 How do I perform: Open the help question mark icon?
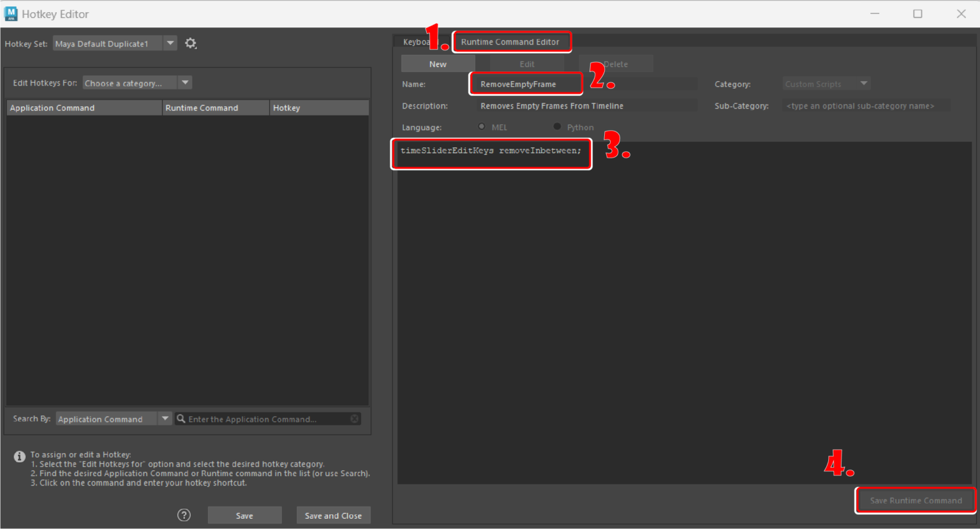click(x=184, y=515)
